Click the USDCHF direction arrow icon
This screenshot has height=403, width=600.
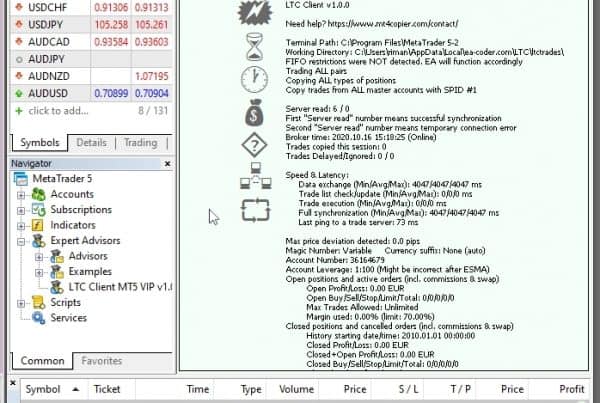pos(19,7)
